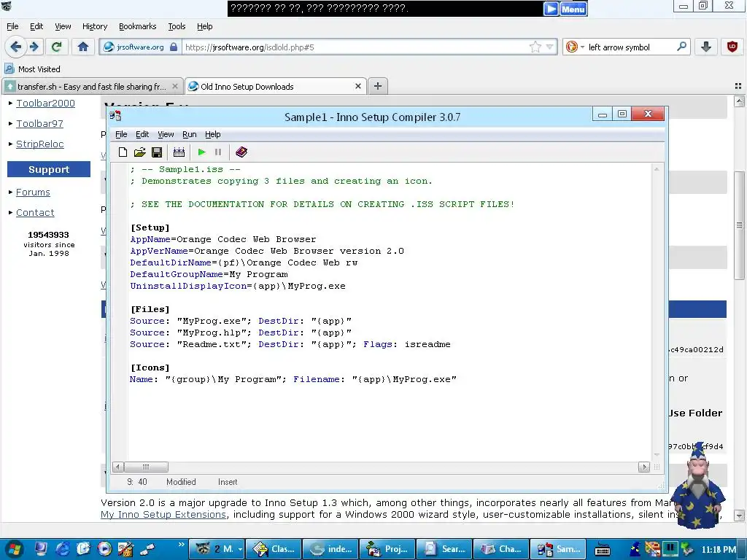Open the Most Visited bookmarks folder
The image size is (747, 560).
[x=32, y=69]
